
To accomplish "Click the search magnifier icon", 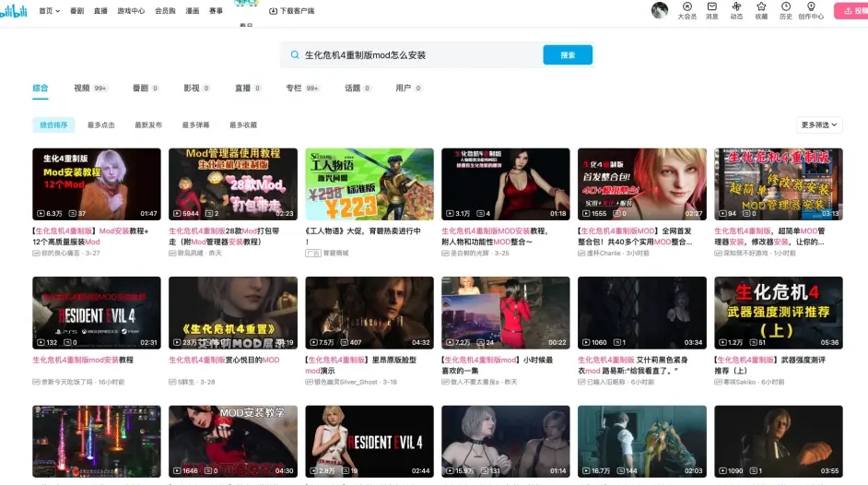I will [295, 54].
